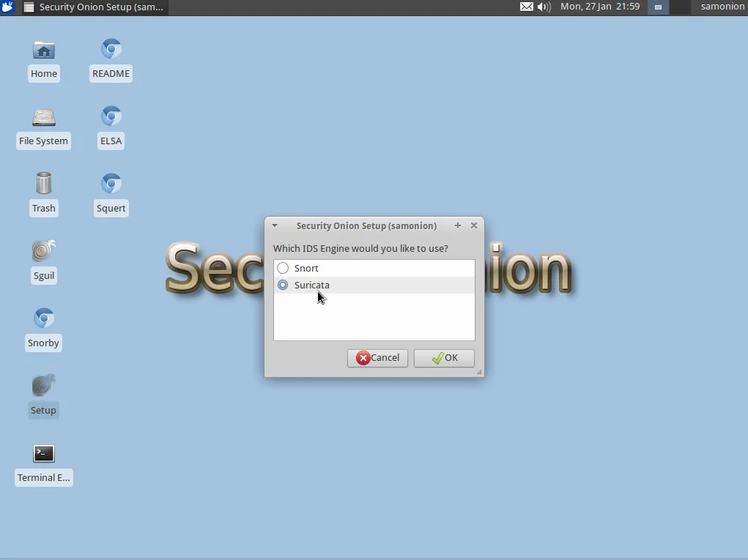The image size is (748, 560).
Task: Click the Security Onion Setup dialog title bar
Action: point(366,226)
